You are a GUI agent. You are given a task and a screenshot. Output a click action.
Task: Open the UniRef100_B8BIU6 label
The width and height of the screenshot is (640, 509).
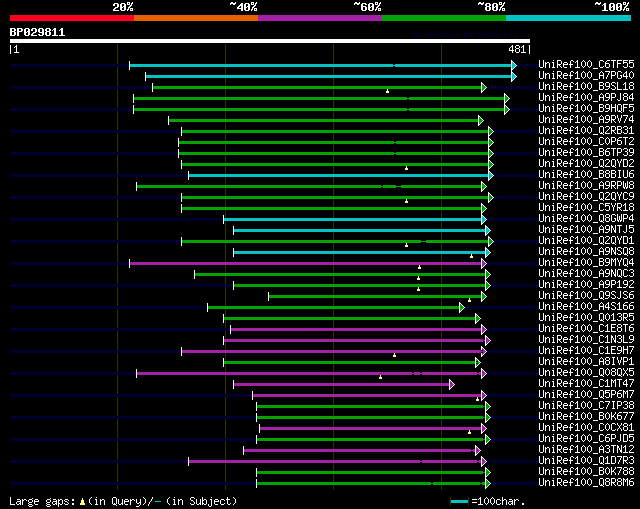(586, 174)
